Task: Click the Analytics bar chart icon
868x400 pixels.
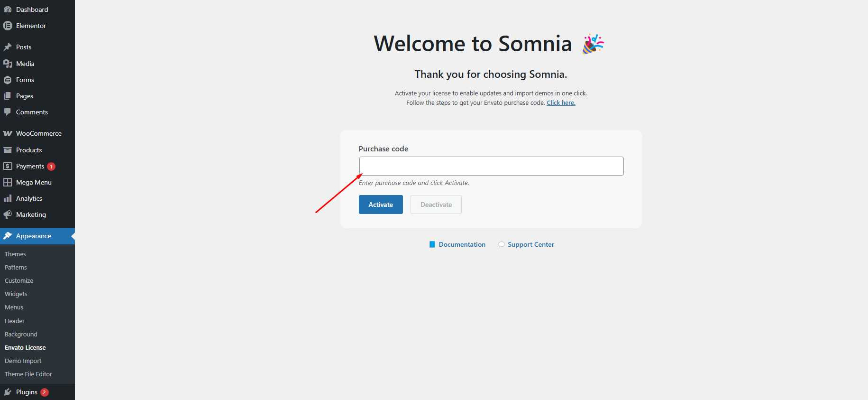Action: [8, 198]
